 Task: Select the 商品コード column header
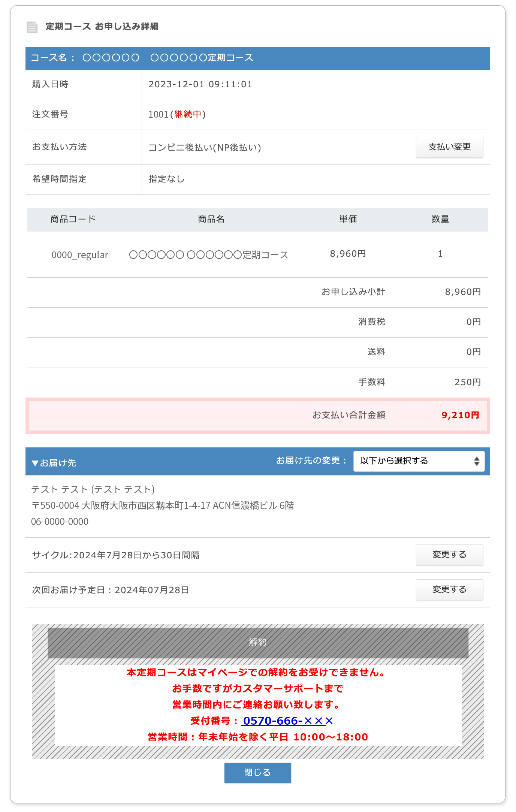(73, 219)
